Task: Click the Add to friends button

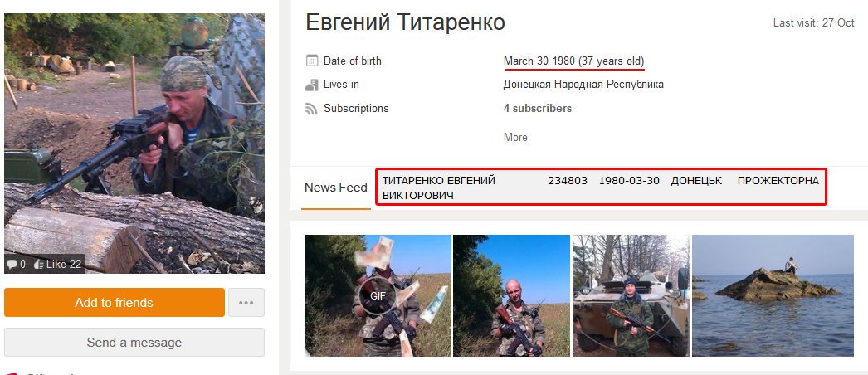Action: coord(114,303)
